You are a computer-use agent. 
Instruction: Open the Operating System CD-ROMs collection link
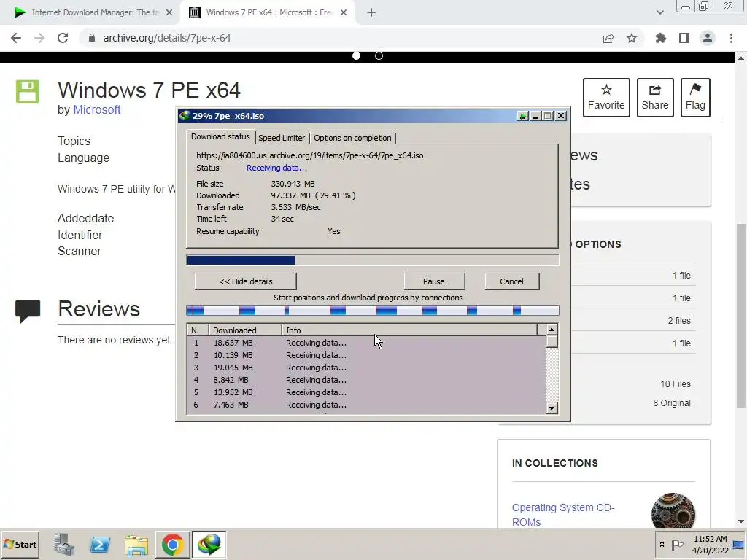[563, 515]
